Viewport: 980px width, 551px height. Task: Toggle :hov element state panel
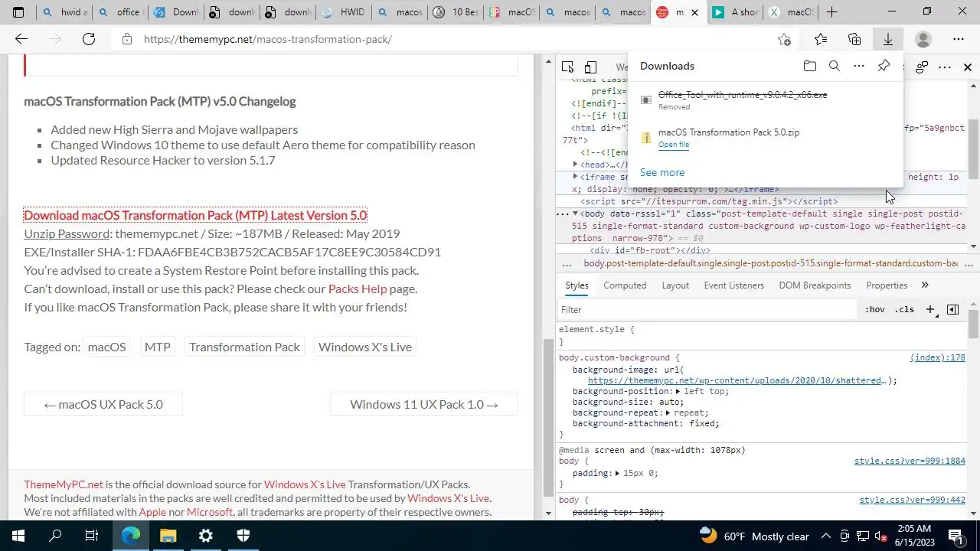[874, 310]
